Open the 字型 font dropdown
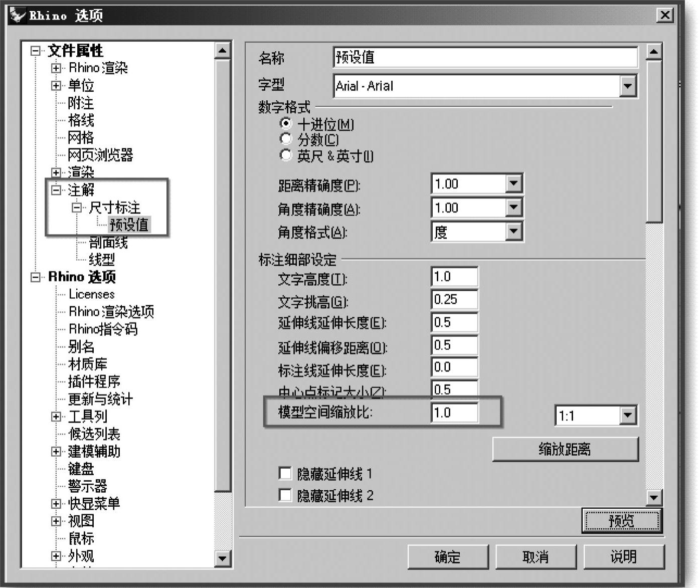Viewport: 700px width, 588px height. click(628, 86)
